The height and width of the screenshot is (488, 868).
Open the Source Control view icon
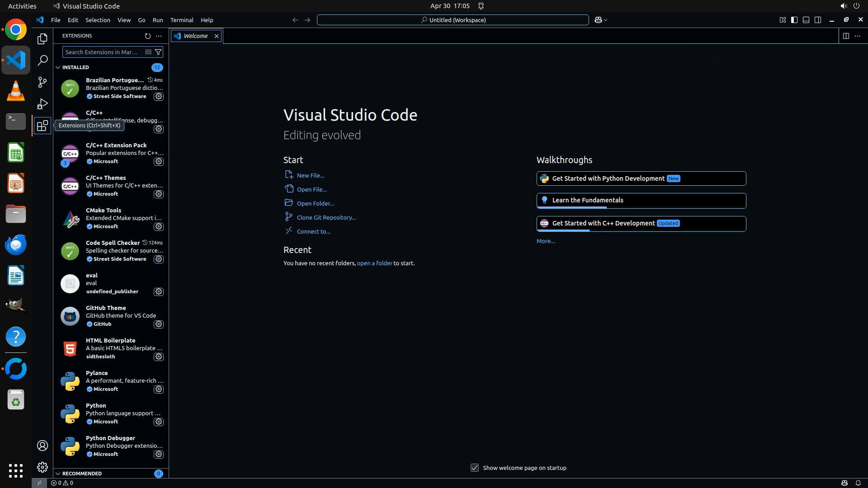[x=42, y=82]
